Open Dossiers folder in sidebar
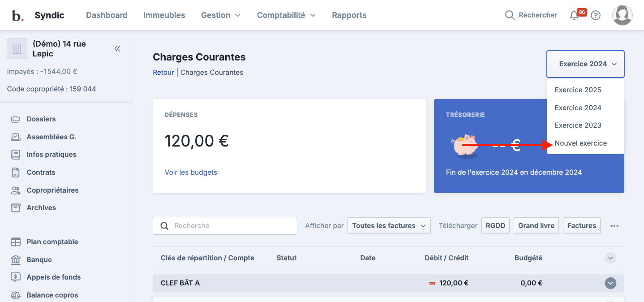The height and width of the screenshot is (302, 644). click(41, 119)
